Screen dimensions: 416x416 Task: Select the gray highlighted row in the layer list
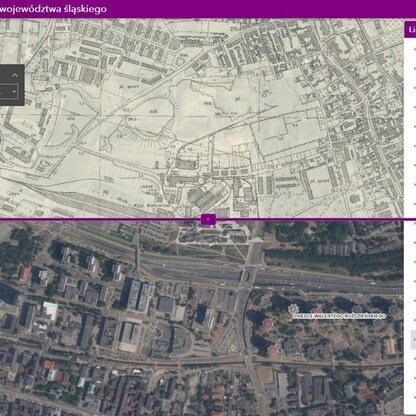click(x=413, y=340)
